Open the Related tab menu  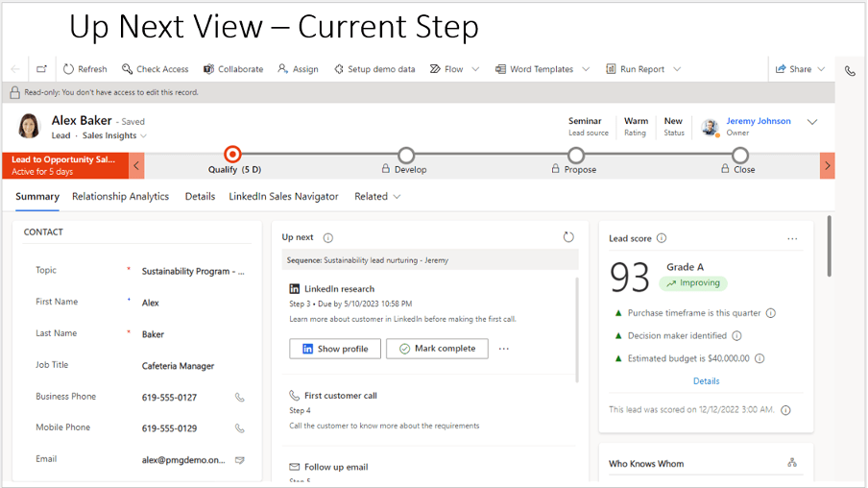click(376, 196)
